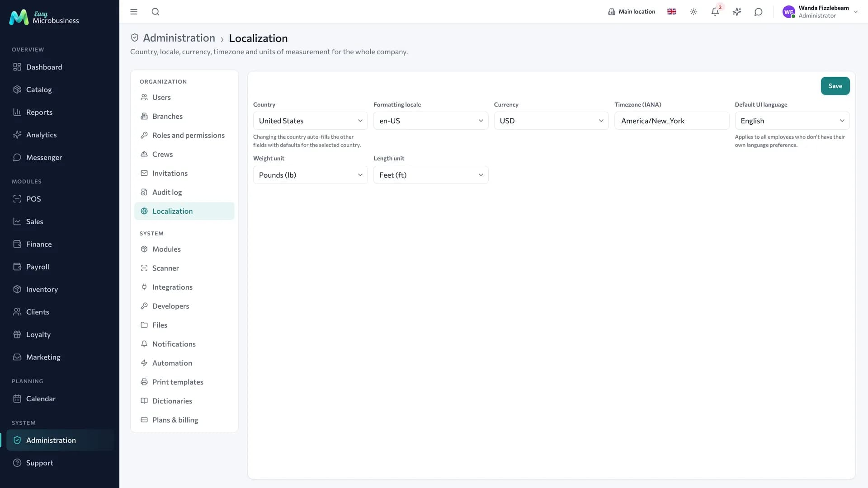Open Reports in the sidebar
This screenshot has width=868, height=488.
pos(60,112)
